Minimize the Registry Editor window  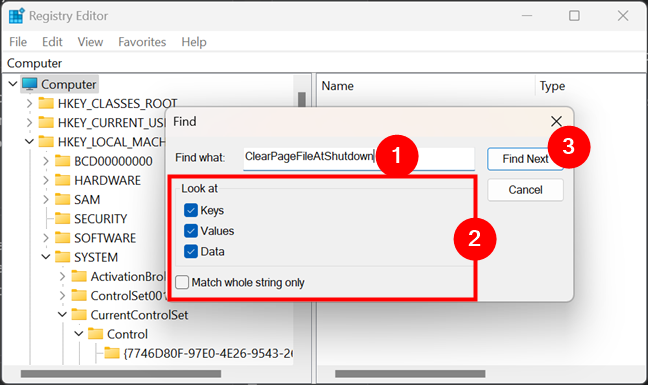tap(526, 16)
